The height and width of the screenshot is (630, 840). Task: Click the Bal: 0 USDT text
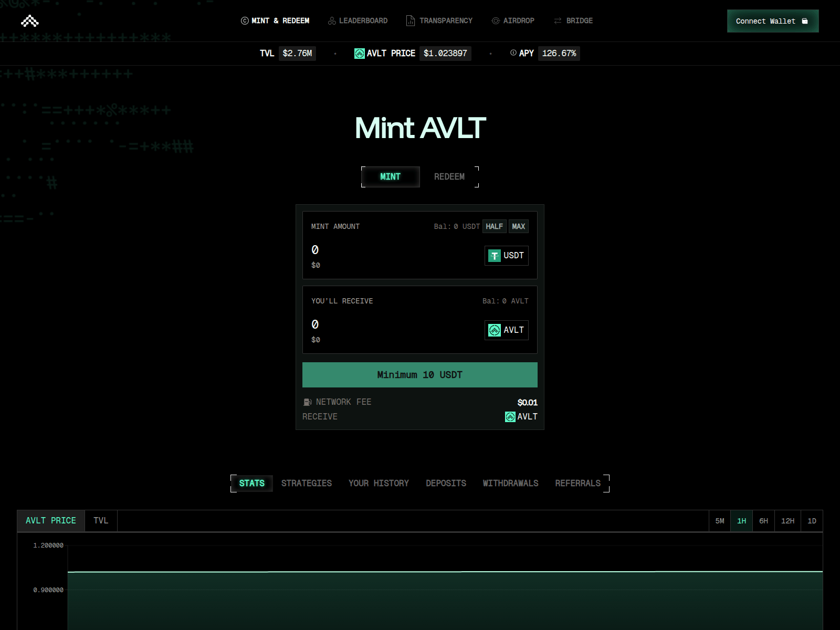click(457, 226)
